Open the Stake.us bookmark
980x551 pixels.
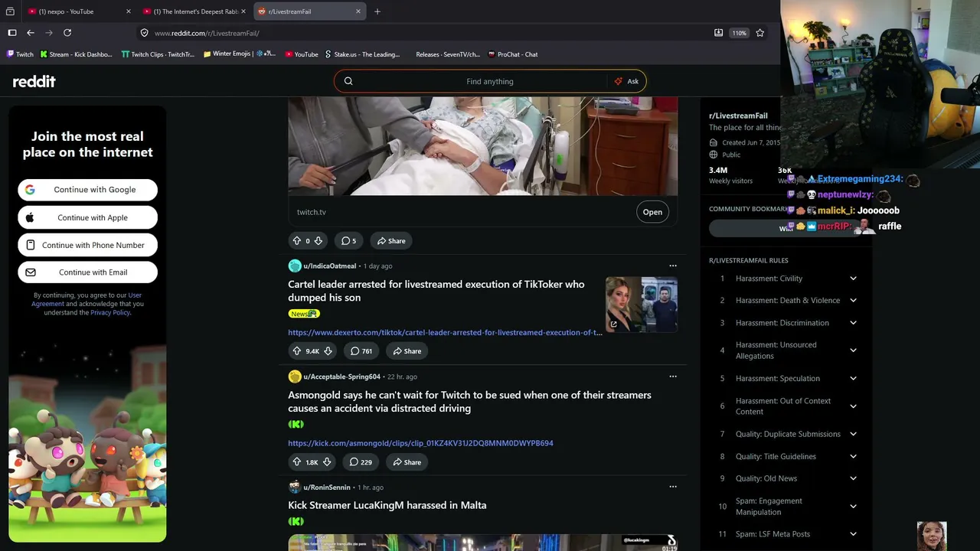coord(362,54)
